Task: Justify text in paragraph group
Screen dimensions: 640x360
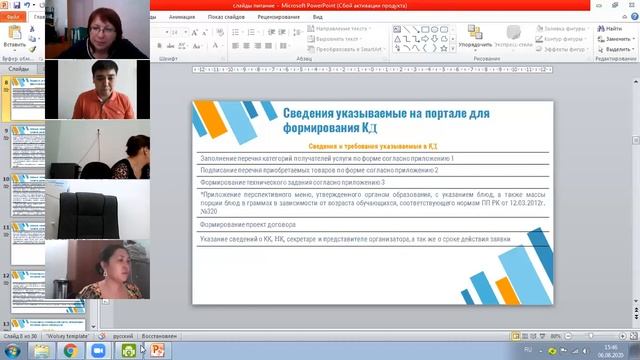Action: tap(268, 46)
